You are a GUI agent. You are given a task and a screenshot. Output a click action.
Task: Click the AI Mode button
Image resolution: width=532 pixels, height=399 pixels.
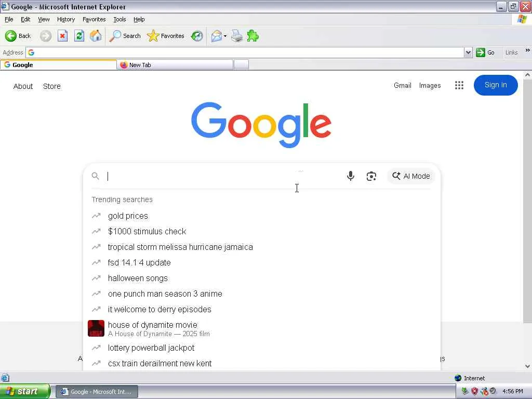pos(411,176)
